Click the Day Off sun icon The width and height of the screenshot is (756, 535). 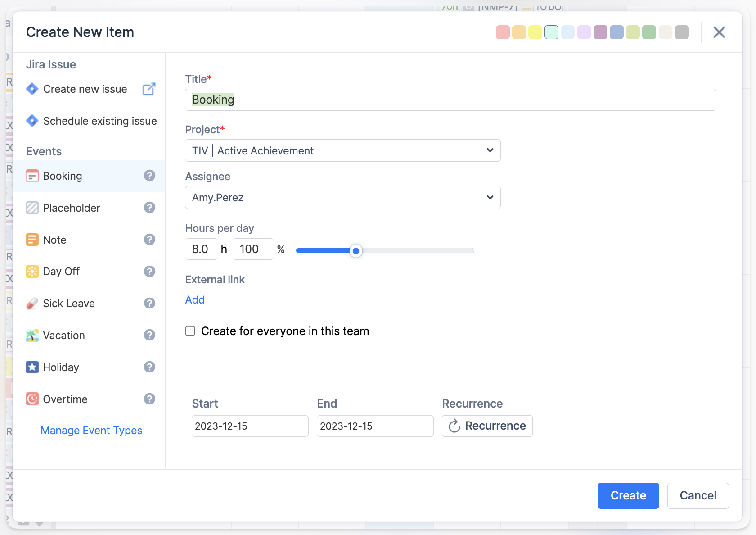point(32,272)
